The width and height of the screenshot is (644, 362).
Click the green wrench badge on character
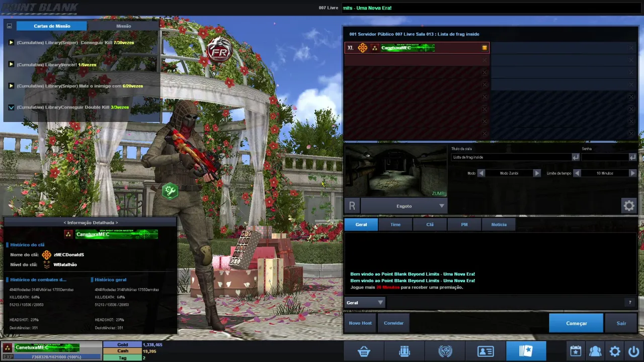[170, 191]
